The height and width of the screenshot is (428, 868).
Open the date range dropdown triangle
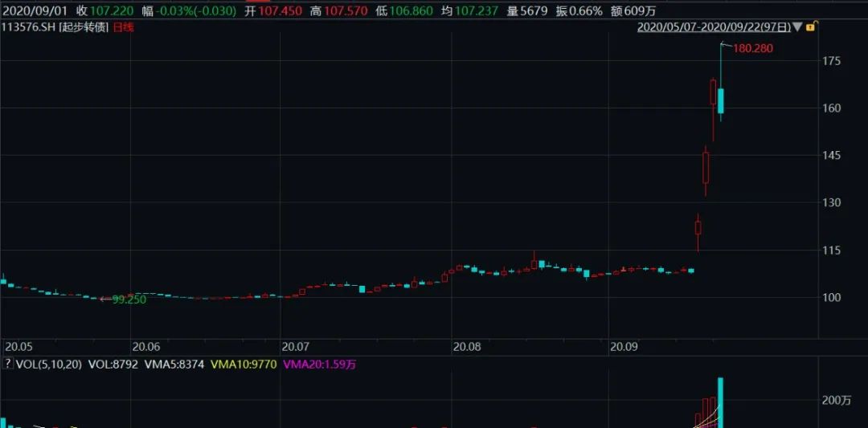click(x=798, y=27)
